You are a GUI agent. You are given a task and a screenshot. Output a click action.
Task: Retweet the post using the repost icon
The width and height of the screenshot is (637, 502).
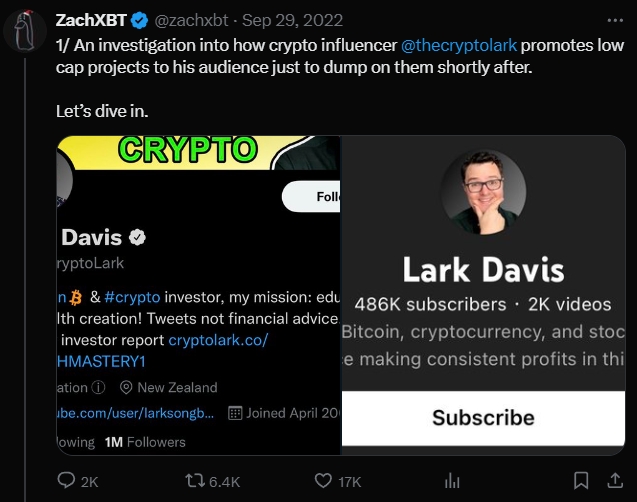tap(194, 481)
